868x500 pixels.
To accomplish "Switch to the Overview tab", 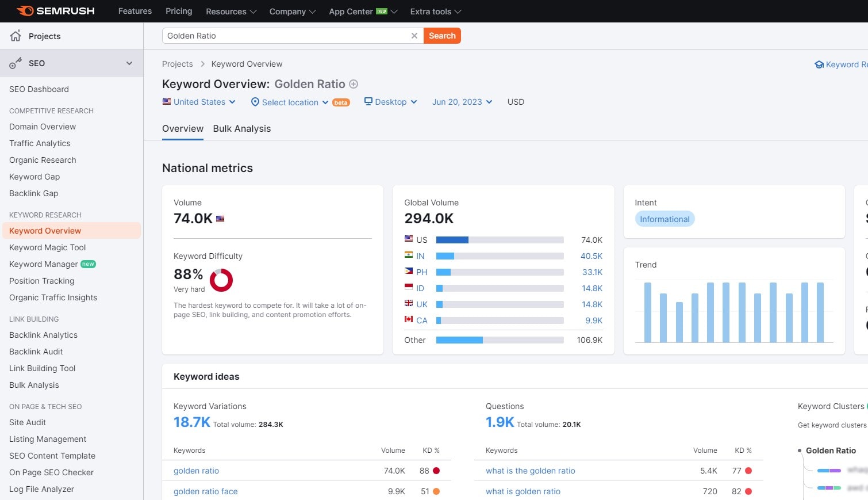I will 183,129.
